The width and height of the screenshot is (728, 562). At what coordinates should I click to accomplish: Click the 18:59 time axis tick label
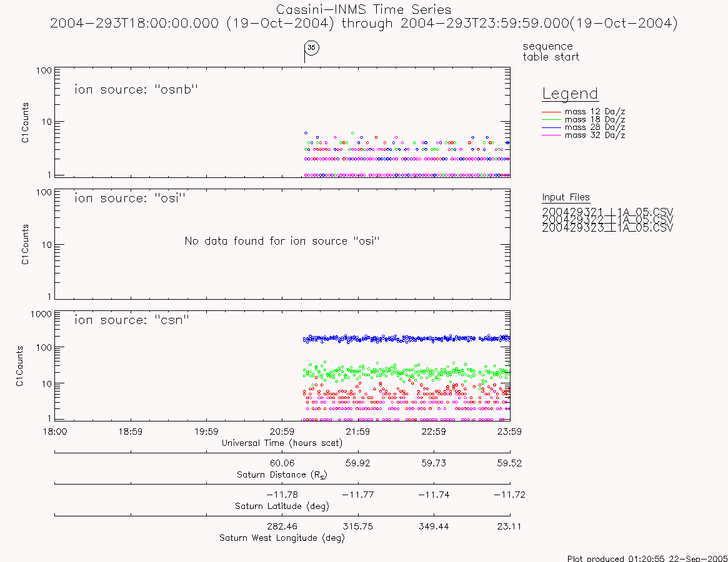tap(131, 431)
